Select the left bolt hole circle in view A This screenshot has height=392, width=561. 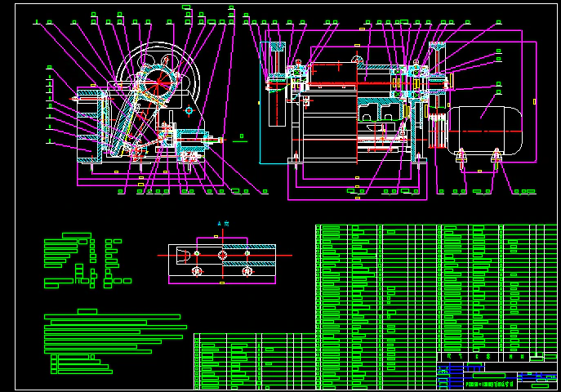click(198, 271)
